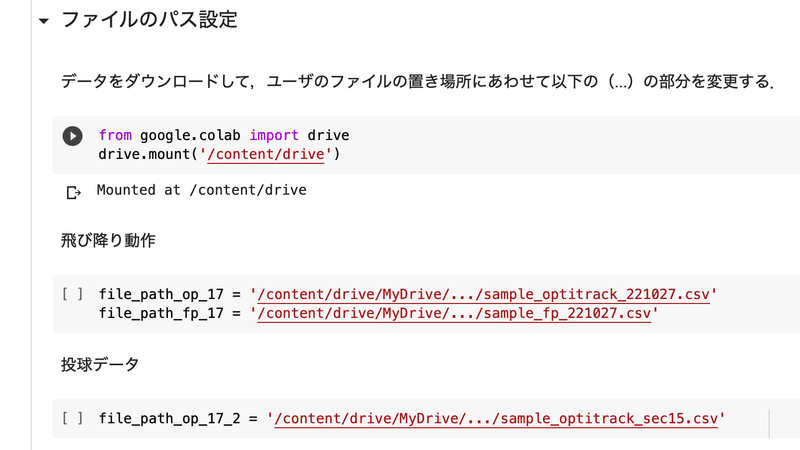Click the file_path_op_17 variable name
This screenshot has width=800, height=450.
161,294
